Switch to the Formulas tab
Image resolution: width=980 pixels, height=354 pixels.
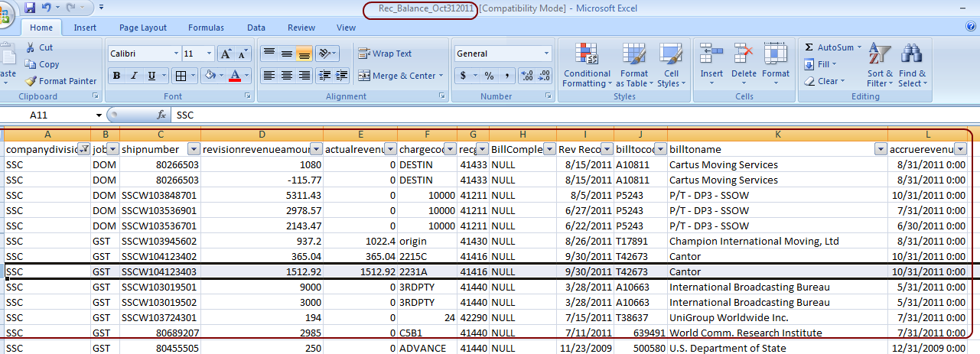click(x=207, y=28)
